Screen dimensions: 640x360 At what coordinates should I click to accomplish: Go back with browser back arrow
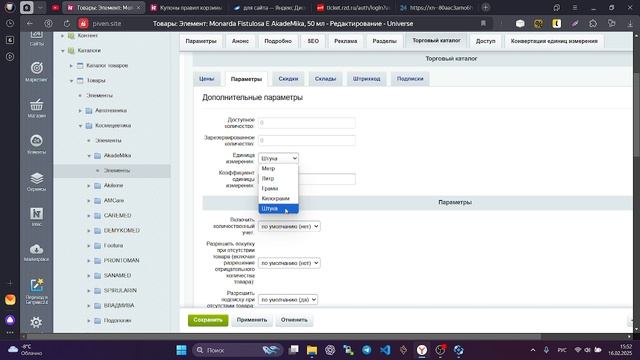tap(30, 24)
